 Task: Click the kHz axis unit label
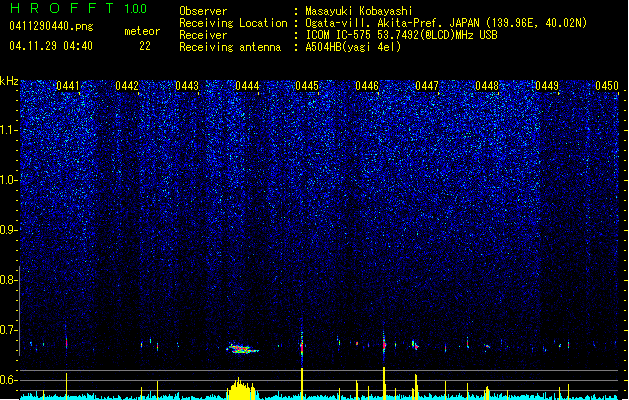pyautogui.click(x=9, y=81)
